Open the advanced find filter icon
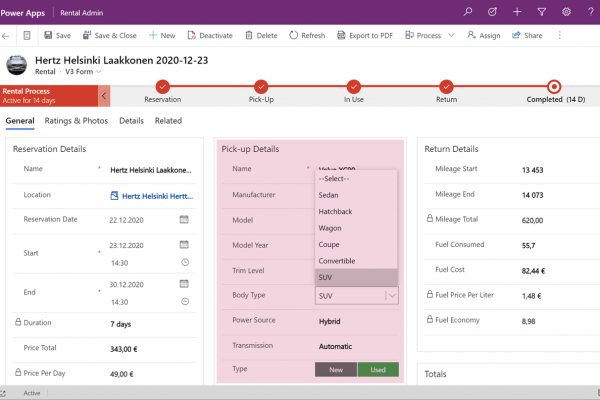Image resolution: width=600 pixels, height=400 pixels. click(x=541, y=12)
